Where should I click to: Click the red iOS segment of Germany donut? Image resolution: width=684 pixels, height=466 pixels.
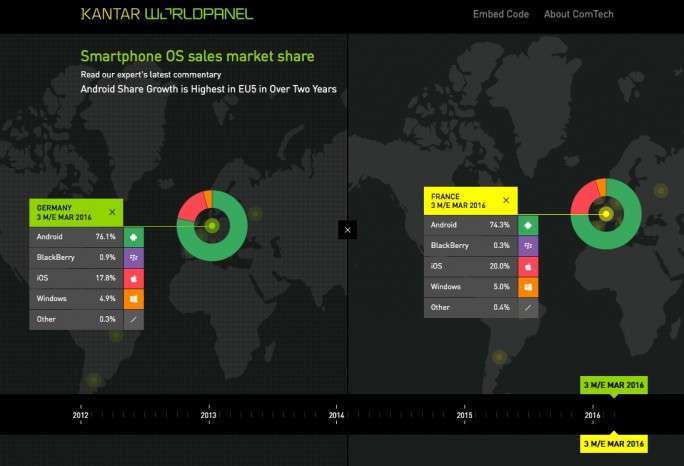click(x=190, y=207)
